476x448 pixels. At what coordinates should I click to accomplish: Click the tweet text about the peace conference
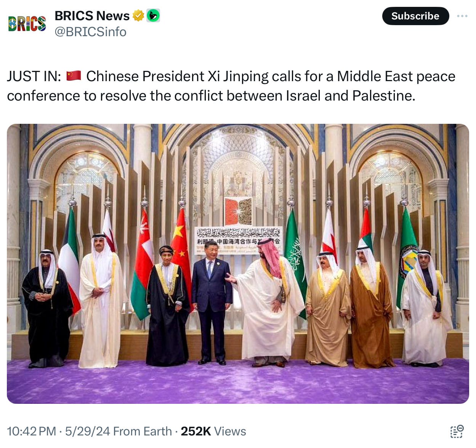[x=231, y=86]
